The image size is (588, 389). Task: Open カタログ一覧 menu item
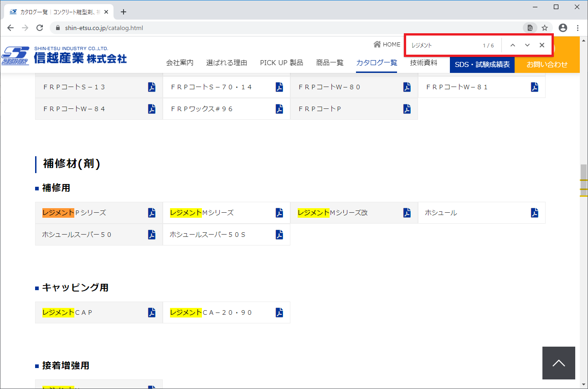(377, 63)
